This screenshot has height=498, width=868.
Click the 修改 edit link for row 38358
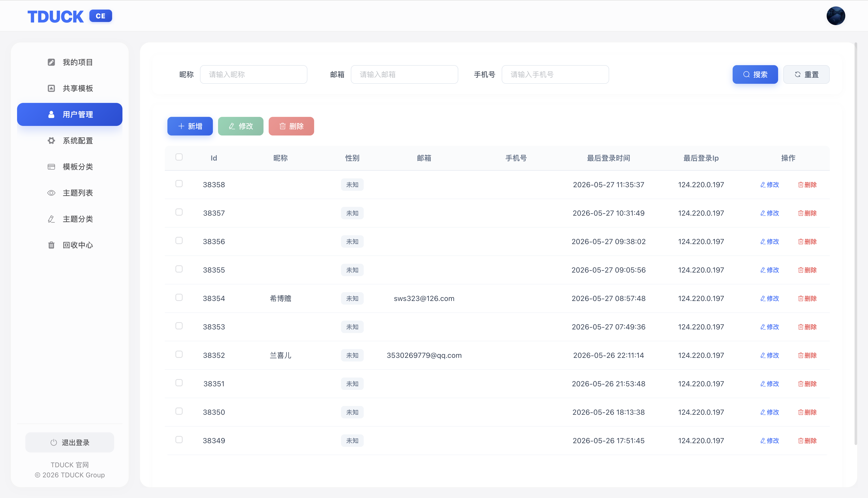pyautogui.click(x=770, y=185)
